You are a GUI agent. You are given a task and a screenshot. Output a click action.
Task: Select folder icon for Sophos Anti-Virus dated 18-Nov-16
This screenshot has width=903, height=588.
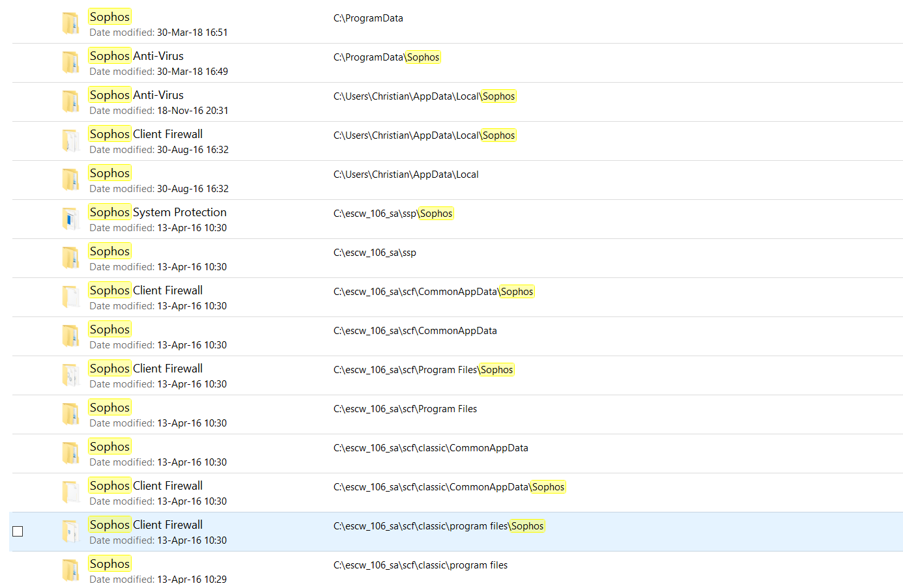(x=70, y=102)
